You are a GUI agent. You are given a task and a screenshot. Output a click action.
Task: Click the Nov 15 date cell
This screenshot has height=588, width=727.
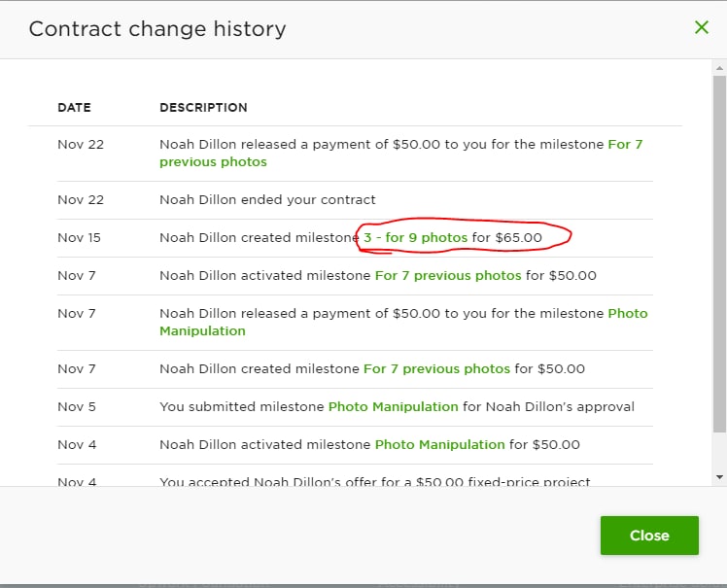[79, 238]
